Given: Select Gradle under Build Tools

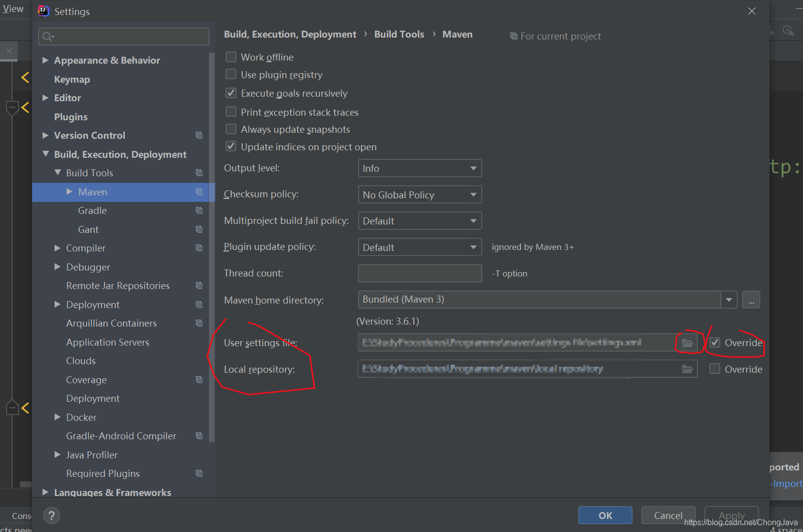Looking at the screenshot, I should 92,210.
